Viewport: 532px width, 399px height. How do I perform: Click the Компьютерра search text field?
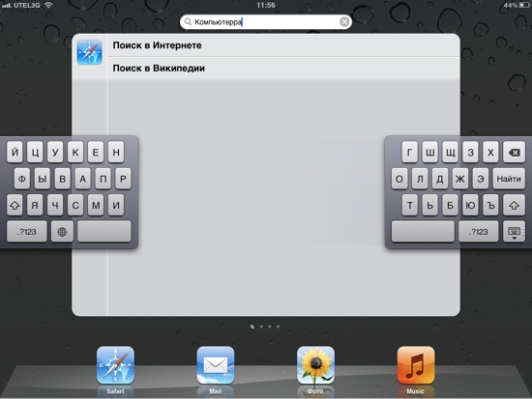point(266,22)
